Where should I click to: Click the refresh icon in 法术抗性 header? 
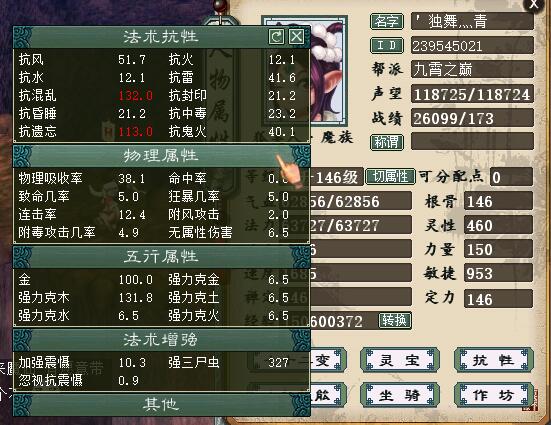pyautogui.click(x=276, y=37)
